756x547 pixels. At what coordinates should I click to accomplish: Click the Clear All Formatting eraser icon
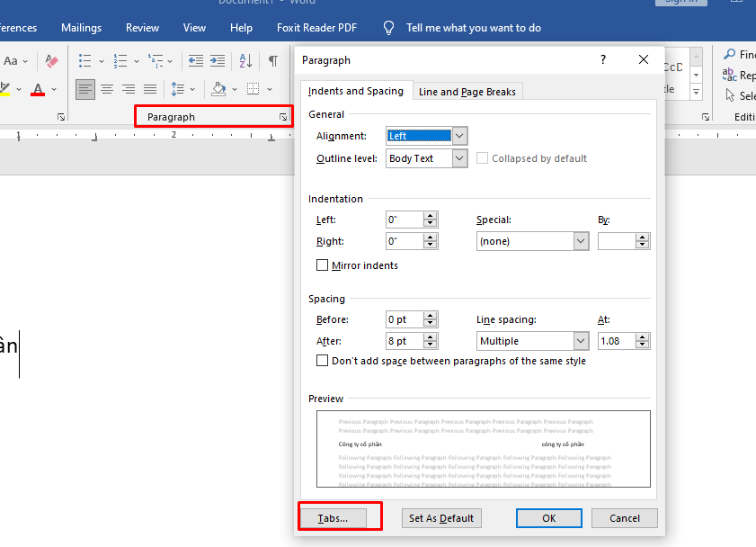tap(51, 61)
